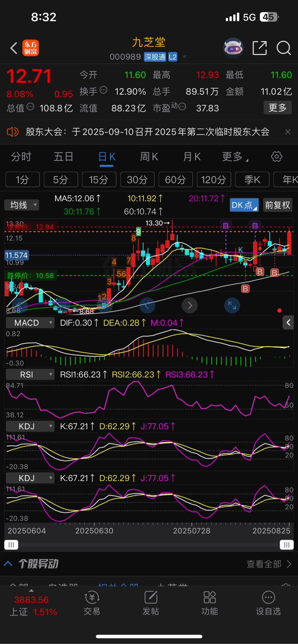
Task: Open the robot AI assistant icon
Action: pyautogui.click(x=233, y=48)
